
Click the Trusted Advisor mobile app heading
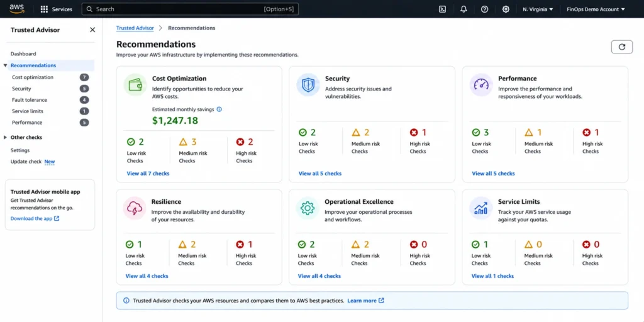tap(45, 192)
